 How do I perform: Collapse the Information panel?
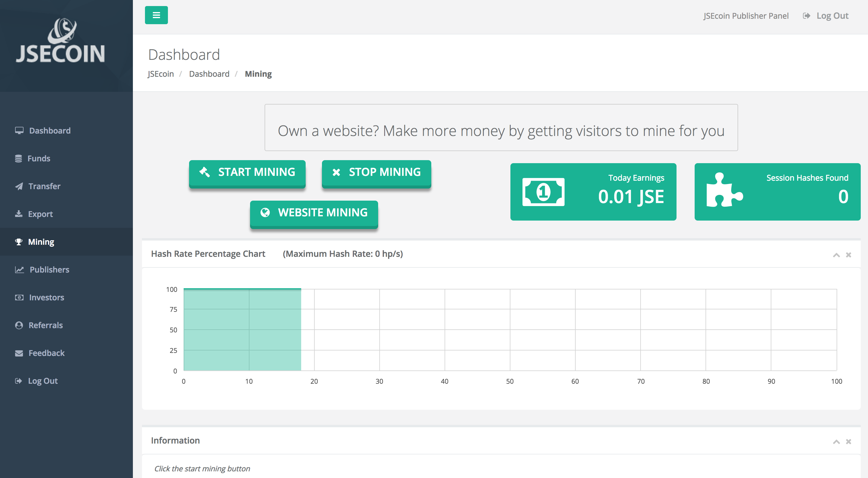(836, 442)
